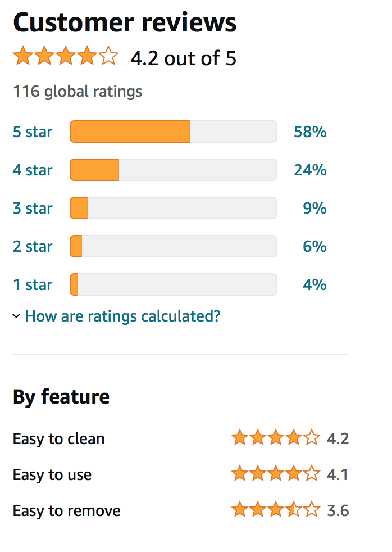Filter reviews by 4 star link

[x=33, y=170]
